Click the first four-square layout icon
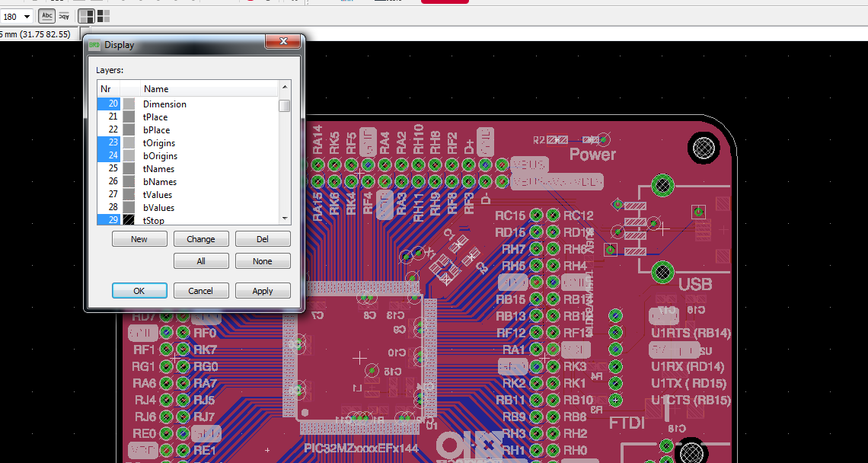This screenshot has height=463, width=868. coord(86,16)
